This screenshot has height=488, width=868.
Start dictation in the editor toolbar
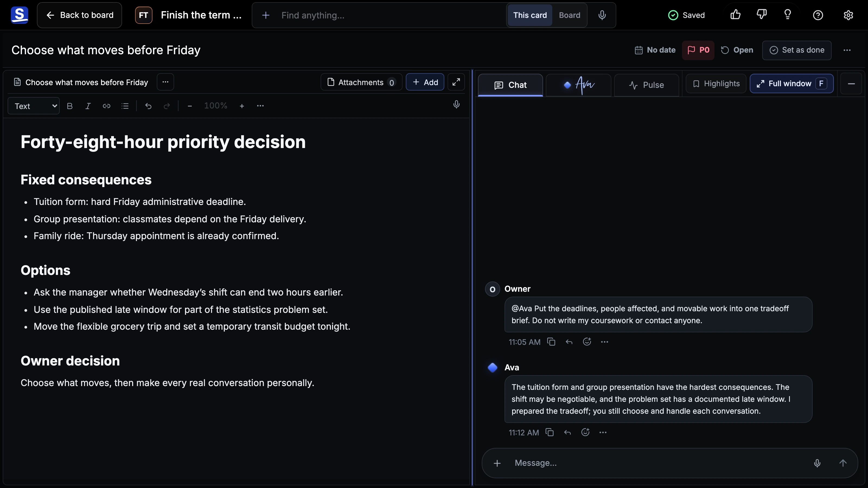point(456,104)
